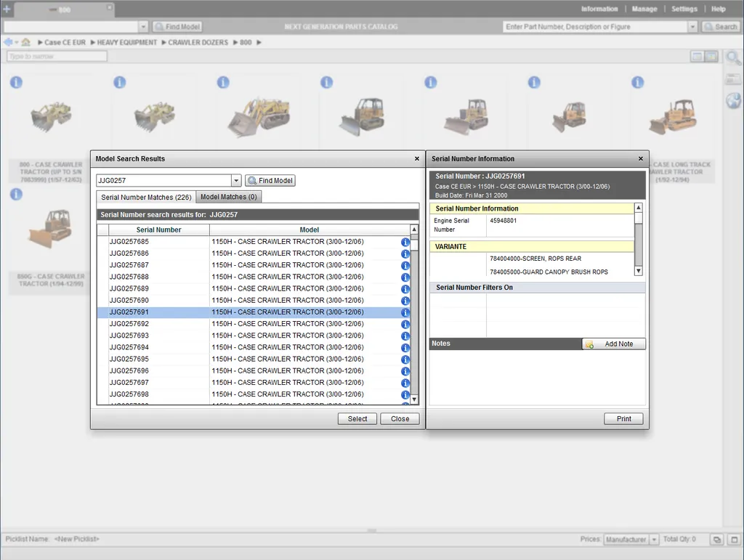
Task: Switch to Model Matches (0) tab
Action: [x=229, y=197]
